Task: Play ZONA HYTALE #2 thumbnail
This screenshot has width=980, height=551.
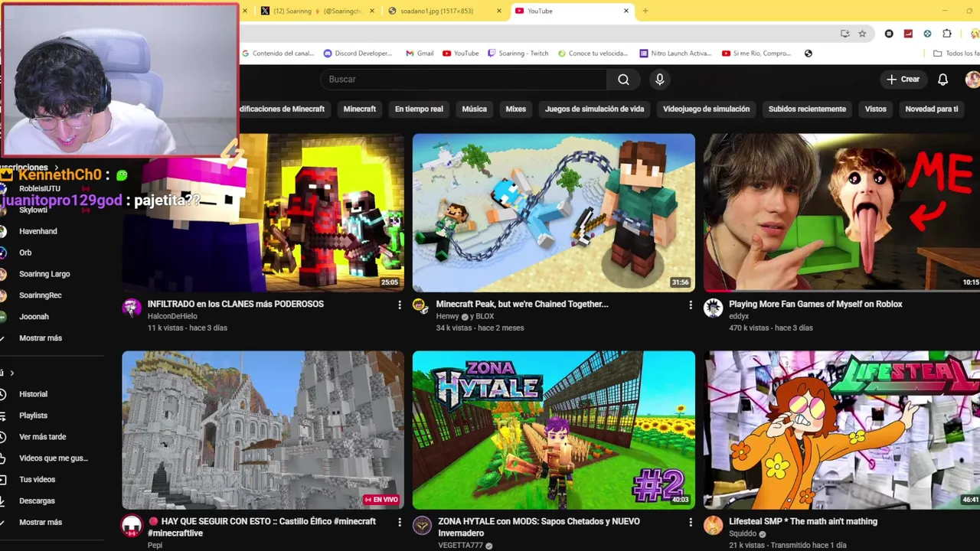Action: tap(554, 430)
